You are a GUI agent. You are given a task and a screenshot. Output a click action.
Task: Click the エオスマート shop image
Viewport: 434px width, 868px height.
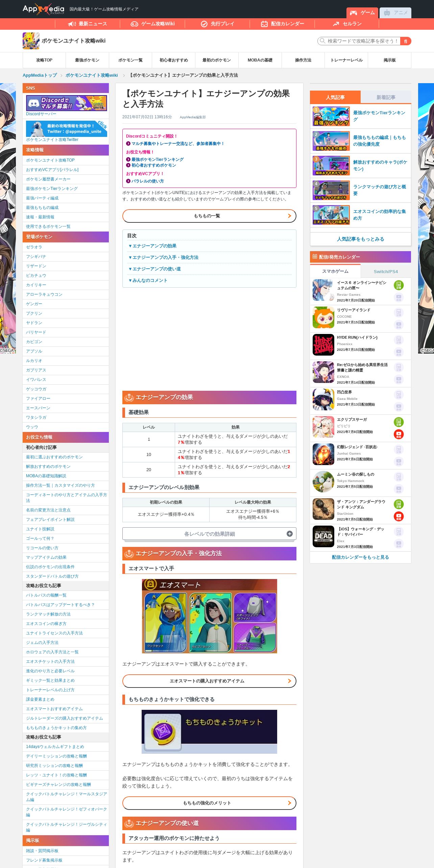(209, 616)
